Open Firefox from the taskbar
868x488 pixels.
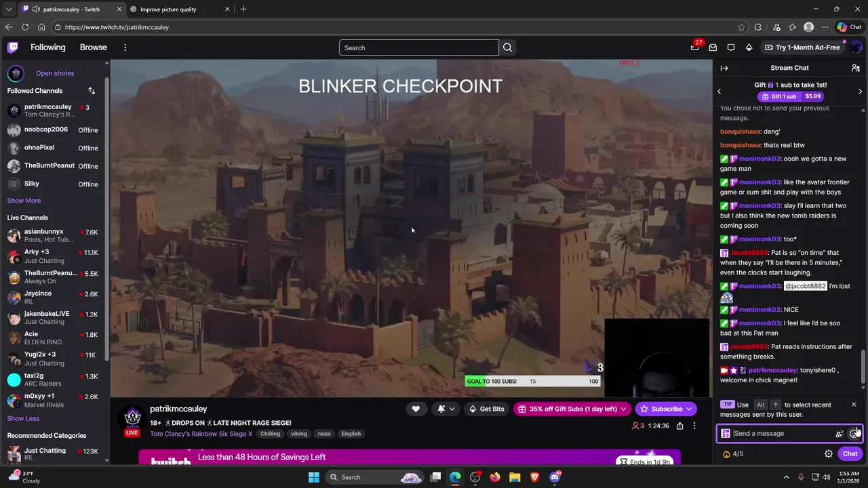pyautogui.click(x=495, y=477)
